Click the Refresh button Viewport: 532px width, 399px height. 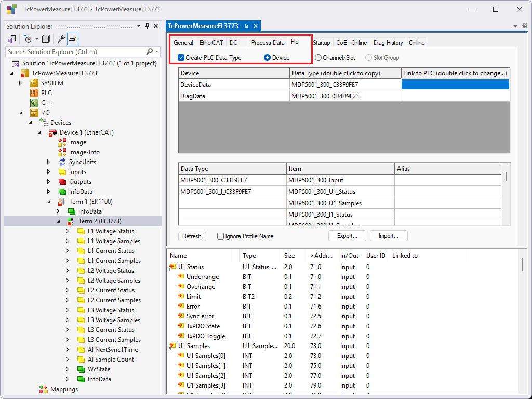click(x=192, y=236)
